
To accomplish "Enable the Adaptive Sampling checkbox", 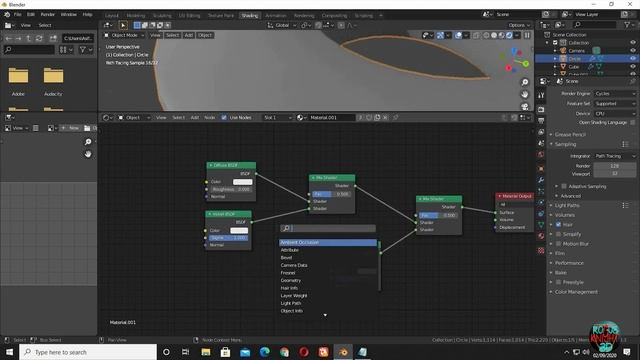I will 564,186.
